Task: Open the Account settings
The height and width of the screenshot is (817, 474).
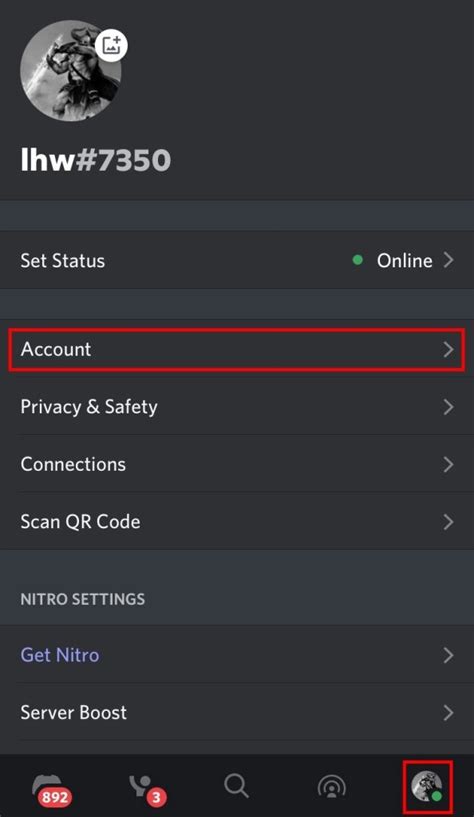Action: (237, 349)
